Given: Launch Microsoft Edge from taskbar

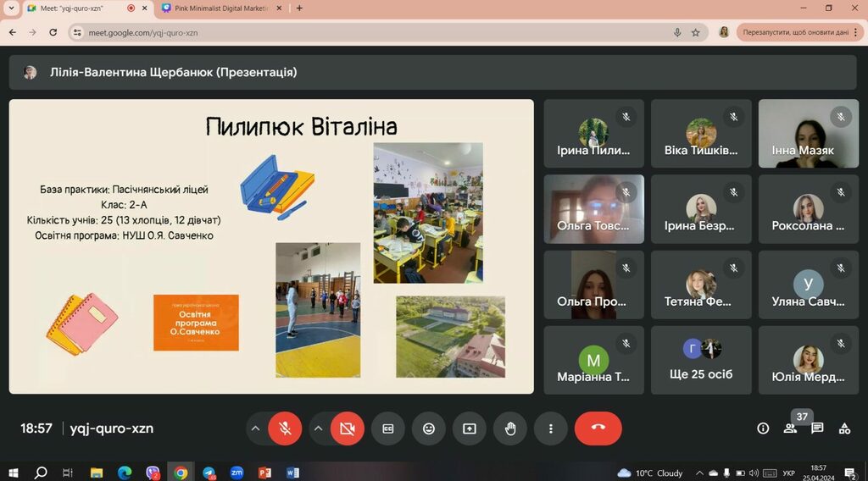Looking at the screenshot, I should point(125,473).
